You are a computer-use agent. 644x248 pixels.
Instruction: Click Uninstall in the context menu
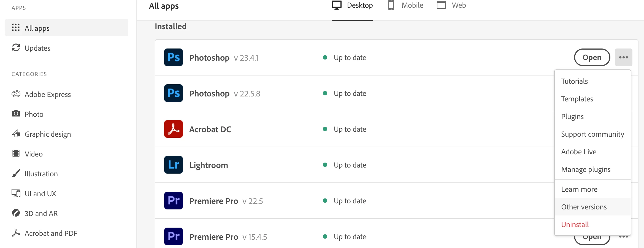(592, 225)
